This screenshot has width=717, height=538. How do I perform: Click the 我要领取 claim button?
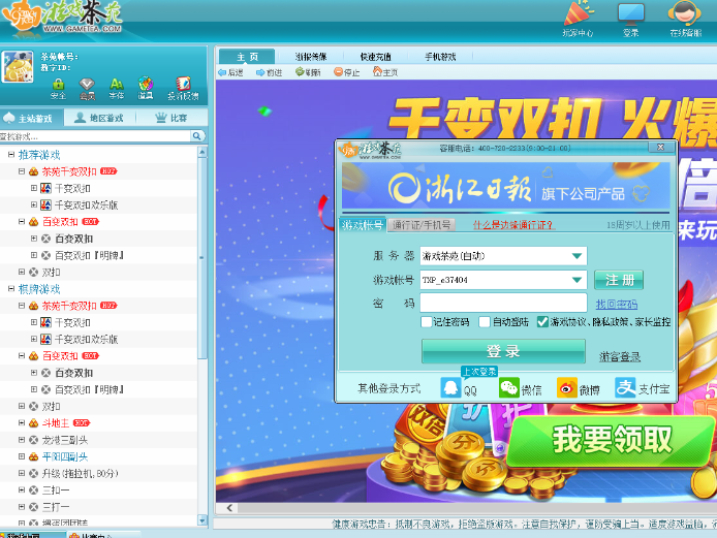coord(611,440)
